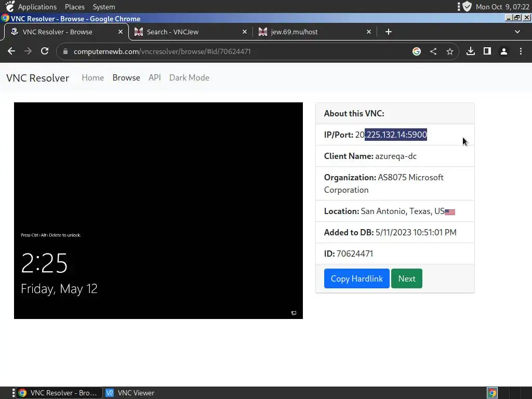Click AS8075 Microsoft Corporation text
This screenshot has width=532, height=399.
click(x=384, y=183)
